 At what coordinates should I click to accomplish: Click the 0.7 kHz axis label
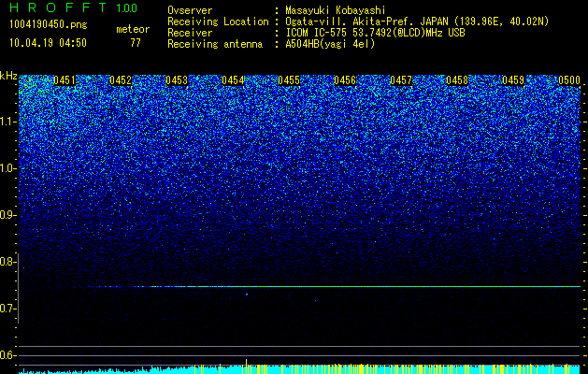pyautogui.click(x=7, y=309)
